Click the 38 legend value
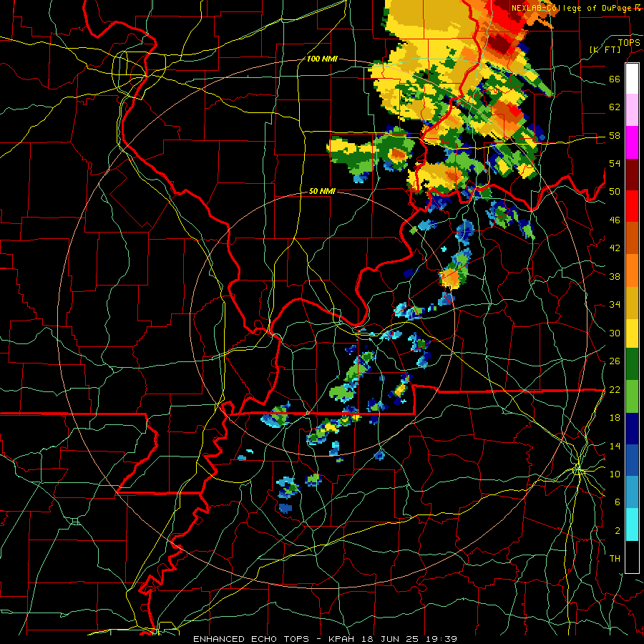This screenshot has height=644, width=644. point(615,276)
